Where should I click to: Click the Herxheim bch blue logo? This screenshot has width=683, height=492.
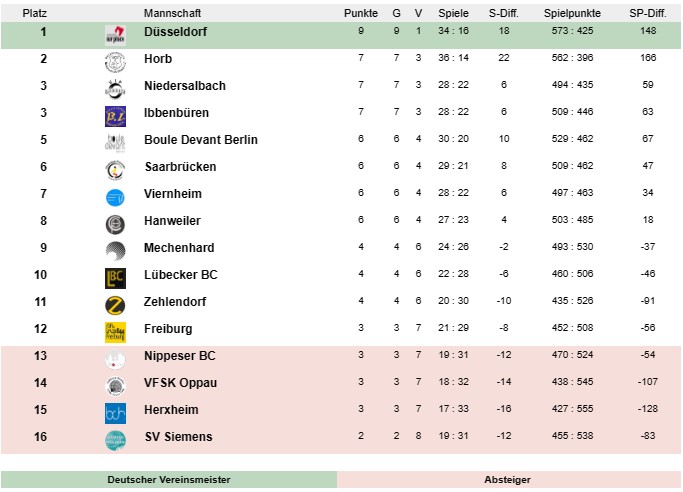point(115,413)
